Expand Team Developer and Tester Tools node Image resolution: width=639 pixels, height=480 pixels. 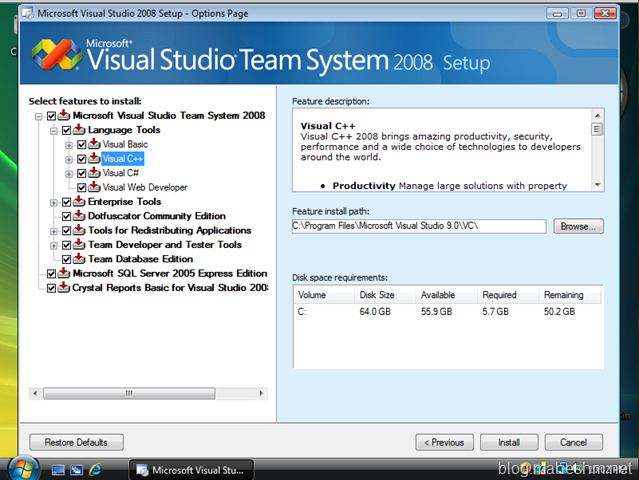(x=53, y=246)
